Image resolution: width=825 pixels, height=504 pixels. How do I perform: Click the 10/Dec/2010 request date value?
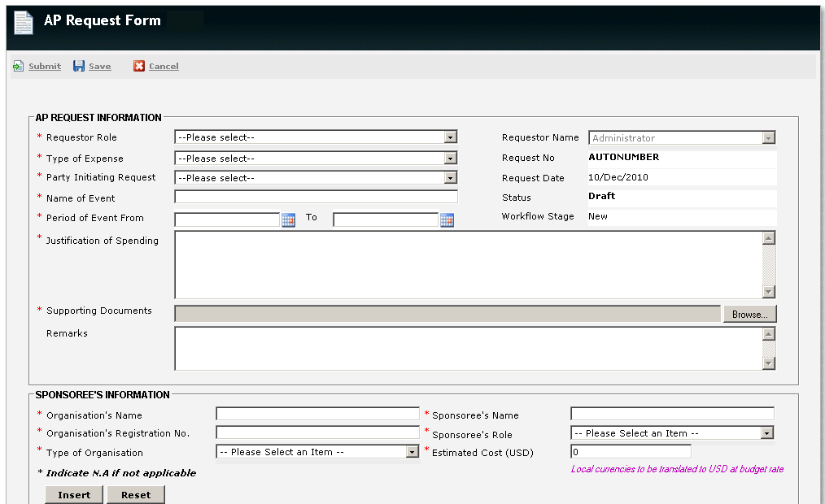(x=618, y=177)
